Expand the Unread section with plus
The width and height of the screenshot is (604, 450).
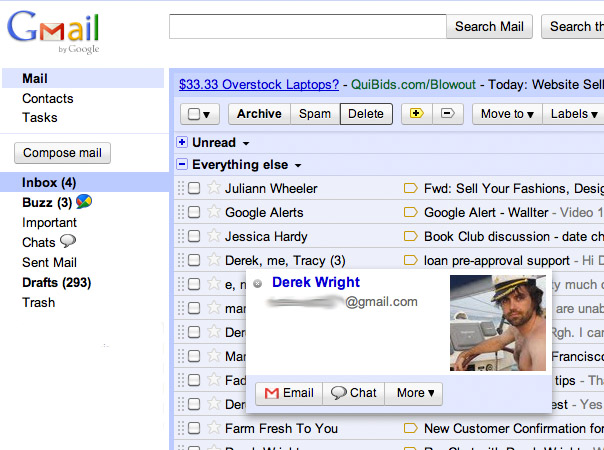click(182, 142)
